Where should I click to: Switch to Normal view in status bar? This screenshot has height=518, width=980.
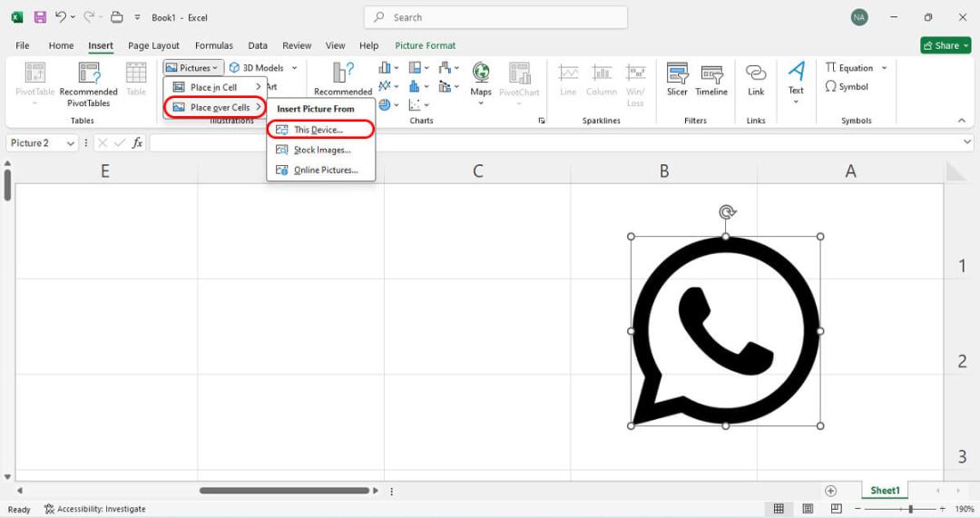tap(779, 509)
